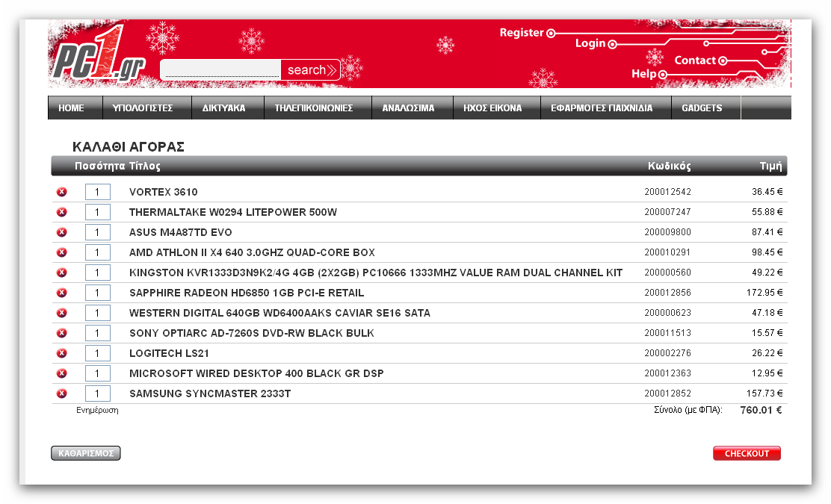Select the Ποσότητα column header
The image size is (831, 504).
(99, 167)
